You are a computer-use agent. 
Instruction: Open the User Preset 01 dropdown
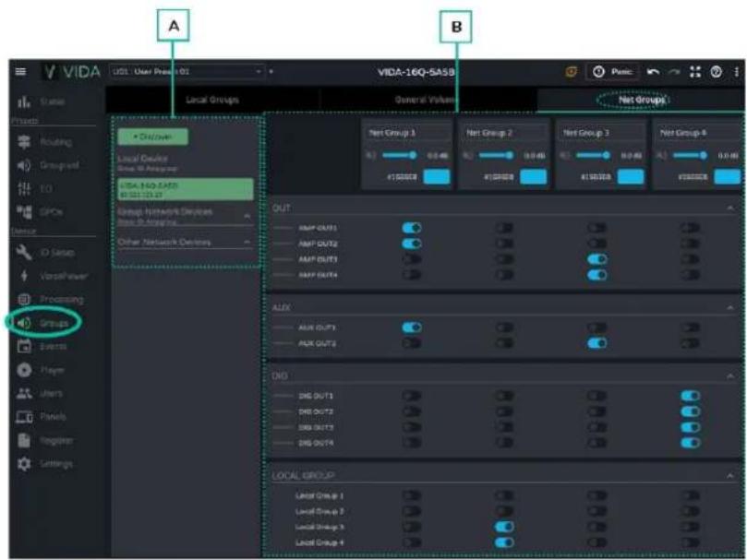187,72
